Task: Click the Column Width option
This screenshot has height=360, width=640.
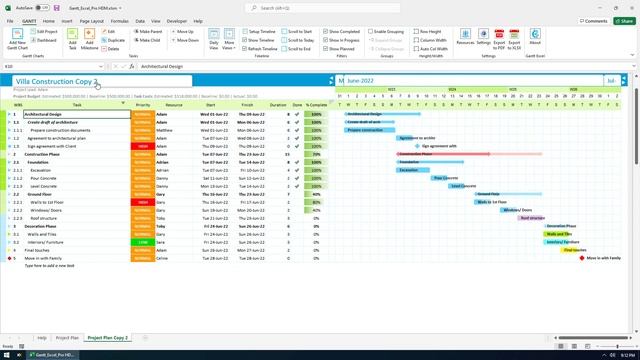Action: [430, 40]
